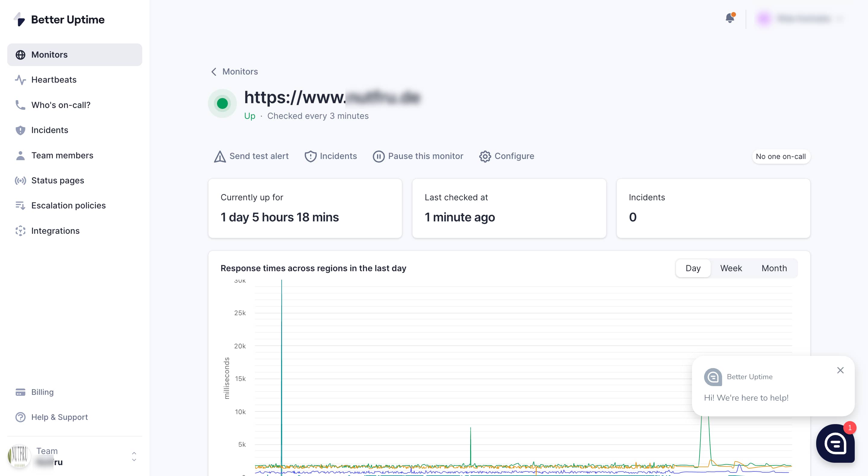868x476 pixels.
Task: Click the Who's on-call phone icon
Action: pyautogui.click(x=20, y=105)
